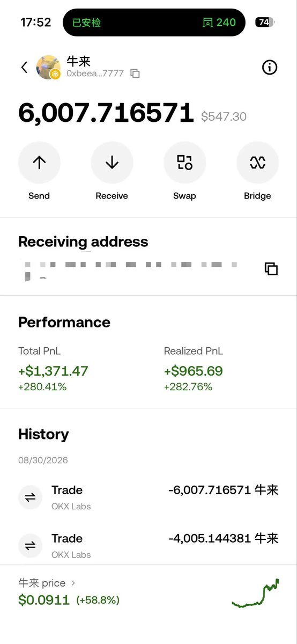Copy the full receiving address

point(271,269)
